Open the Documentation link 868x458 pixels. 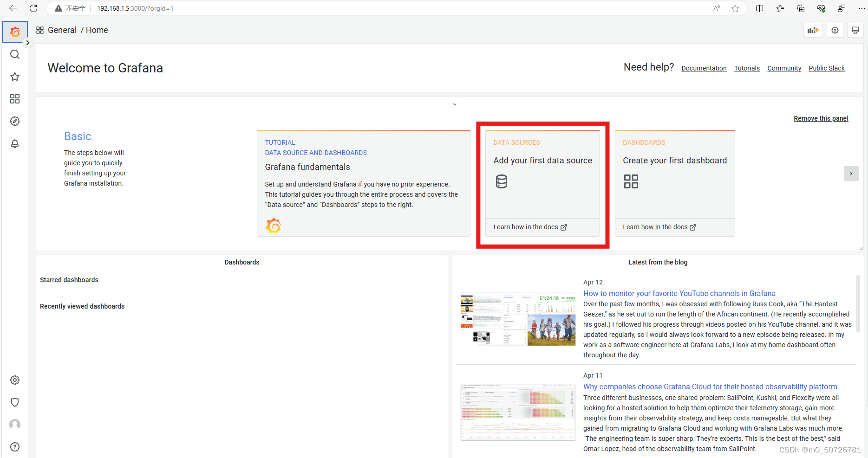(x=704, y=68)
